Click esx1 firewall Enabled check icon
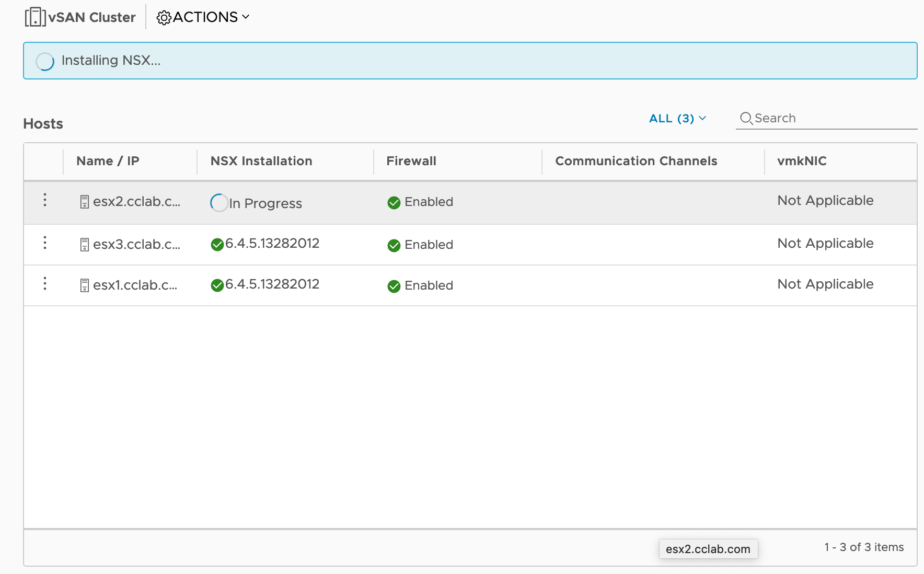This screenshot has width=924, height=574. tap(394, 286)
